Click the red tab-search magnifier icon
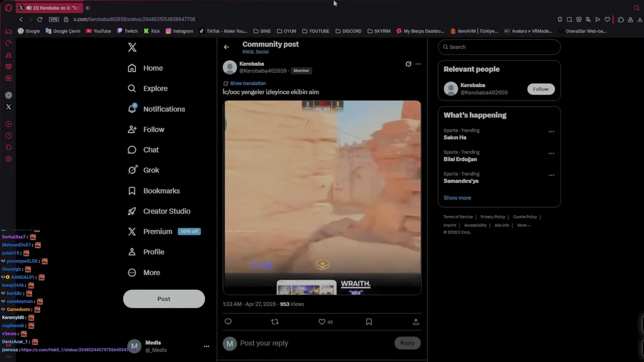The height and width of the screenshot is (362, 644). pyautogui.click(x=636, y=8)
